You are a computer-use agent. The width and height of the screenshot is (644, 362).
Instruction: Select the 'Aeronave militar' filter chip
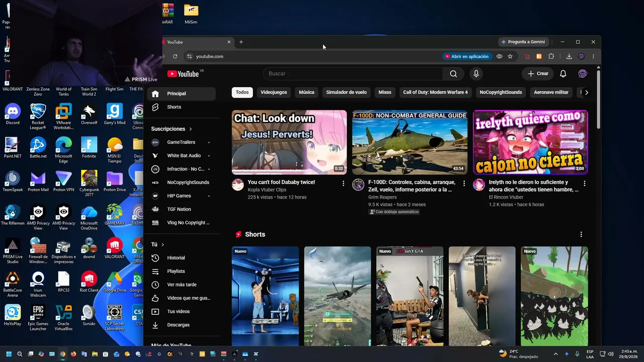[x=551, y=93]
